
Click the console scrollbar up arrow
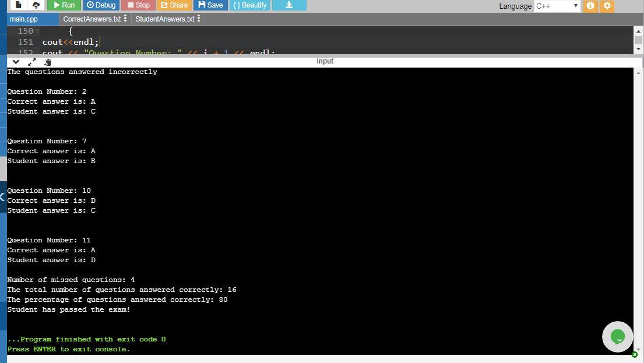639,73
